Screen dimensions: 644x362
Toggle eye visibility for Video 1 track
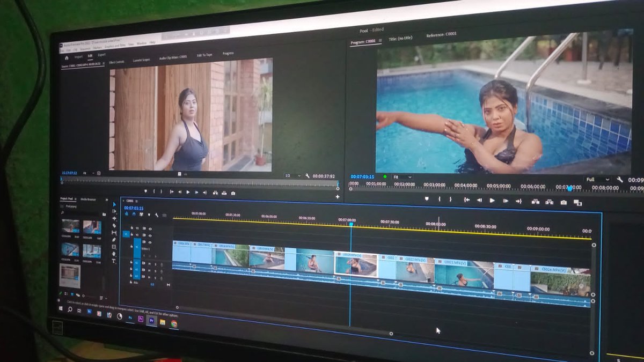pos(150,242)
